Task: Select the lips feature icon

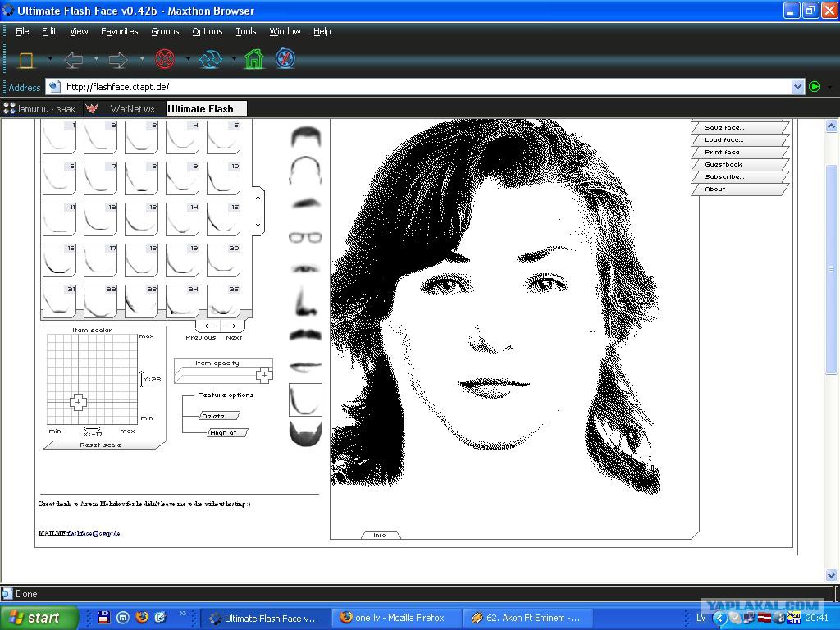Action: (x=305, y=367)
